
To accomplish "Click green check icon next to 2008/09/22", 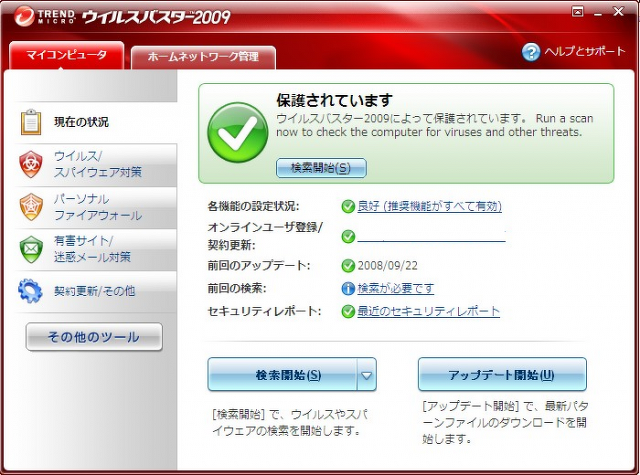I will (348, 266).
